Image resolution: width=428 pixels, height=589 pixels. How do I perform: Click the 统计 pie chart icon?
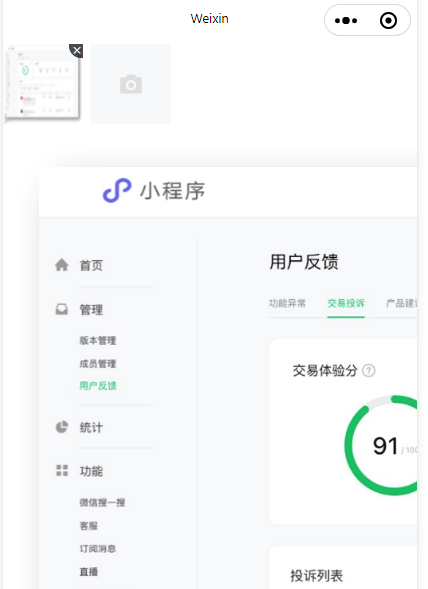(x=62, y=427)
